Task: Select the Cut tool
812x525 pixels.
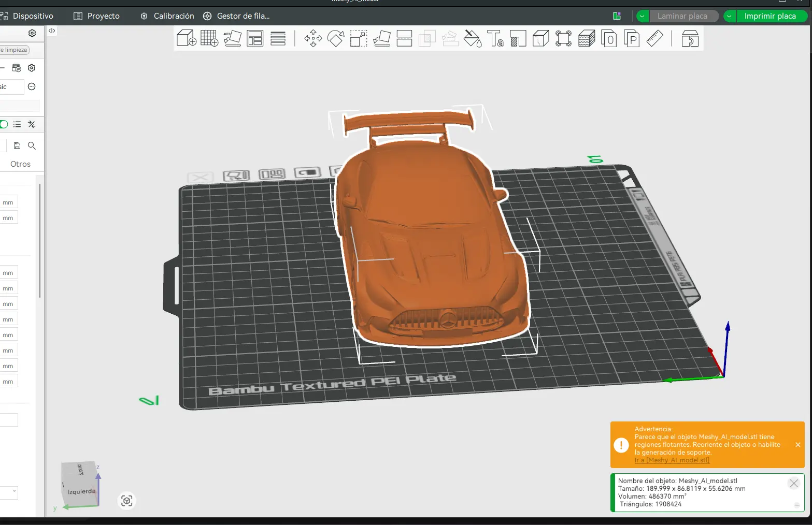Action: [404, 38]
